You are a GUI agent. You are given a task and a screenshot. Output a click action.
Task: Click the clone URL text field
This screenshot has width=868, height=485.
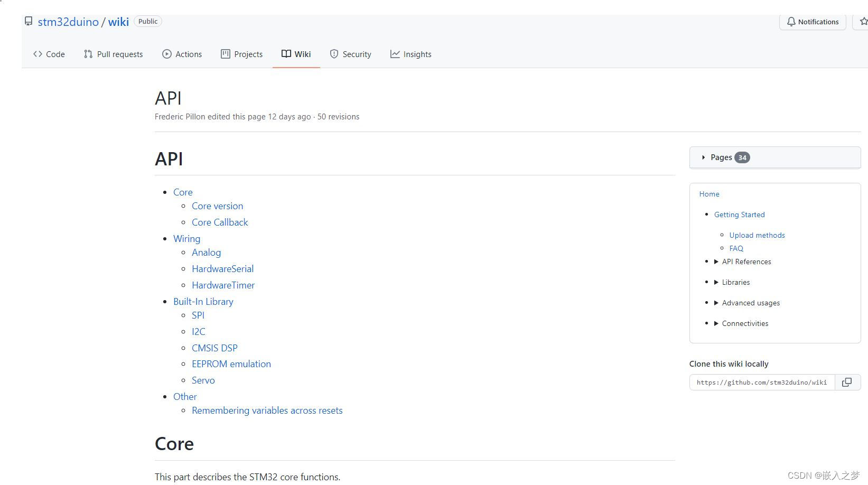click(x=762, y=382)
